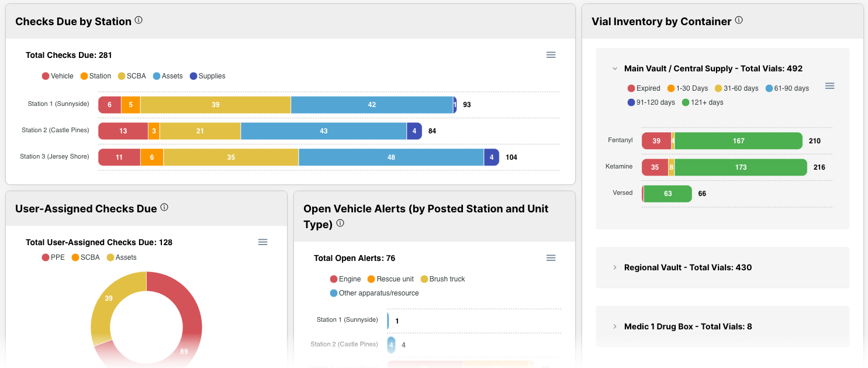
Task: Toggle Supplies series in Checks Due legend
Action: pyautogui.click(x=208, y=76)
